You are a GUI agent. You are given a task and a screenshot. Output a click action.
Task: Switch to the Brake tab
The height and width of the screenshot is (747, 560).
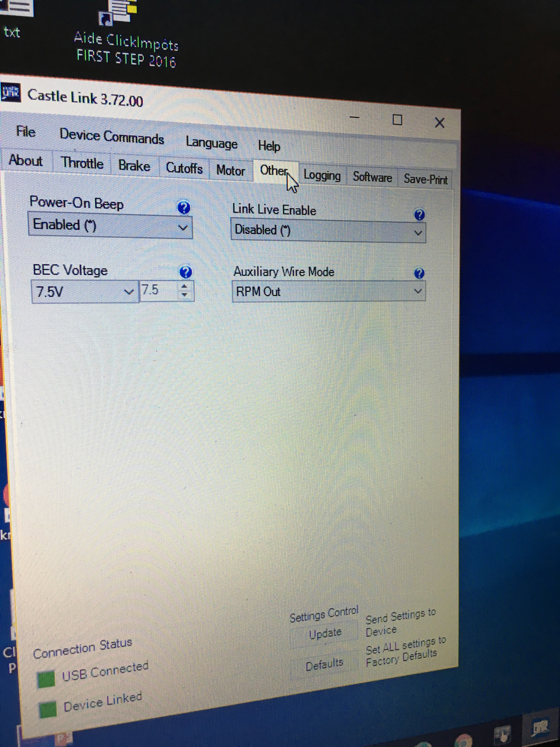click(134, 166)
